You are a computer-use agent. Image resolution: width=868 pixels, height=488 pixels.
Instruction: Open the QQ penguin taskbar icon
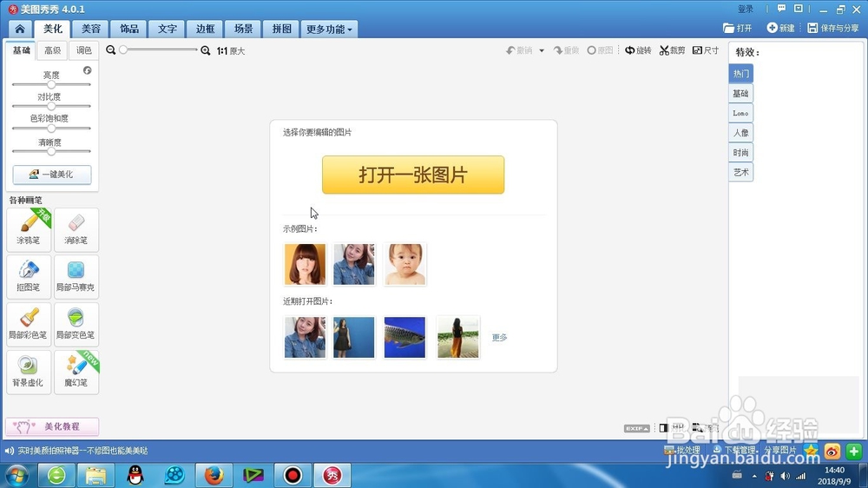(x=135, y=475)
